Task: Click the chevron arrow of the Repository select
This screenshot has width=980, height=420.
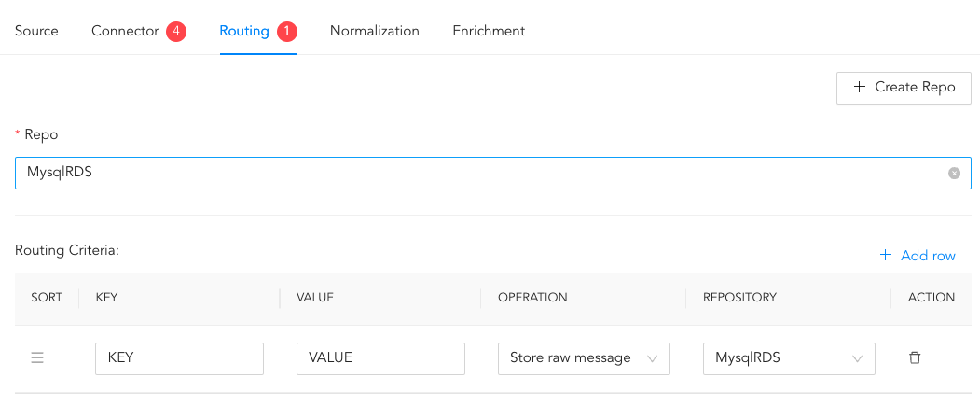Action: click(857, 358)
